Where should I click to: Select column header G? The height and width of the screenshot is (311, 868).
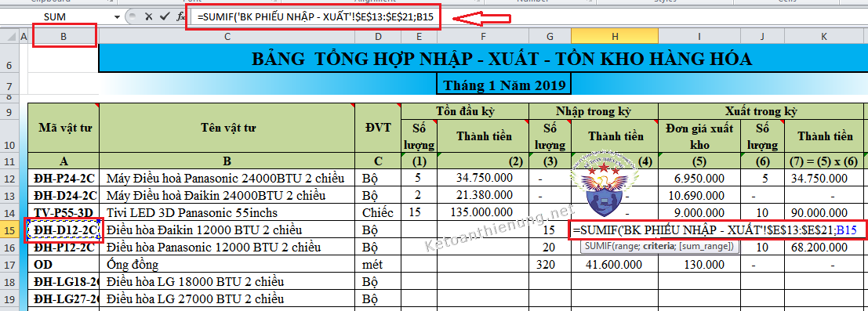click(x=550, y=37)
